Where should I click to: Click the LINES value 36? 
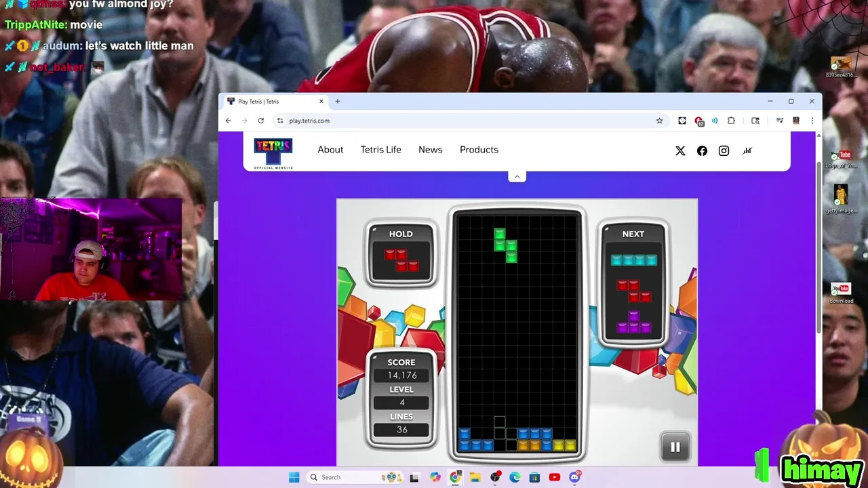coord(401,430)
